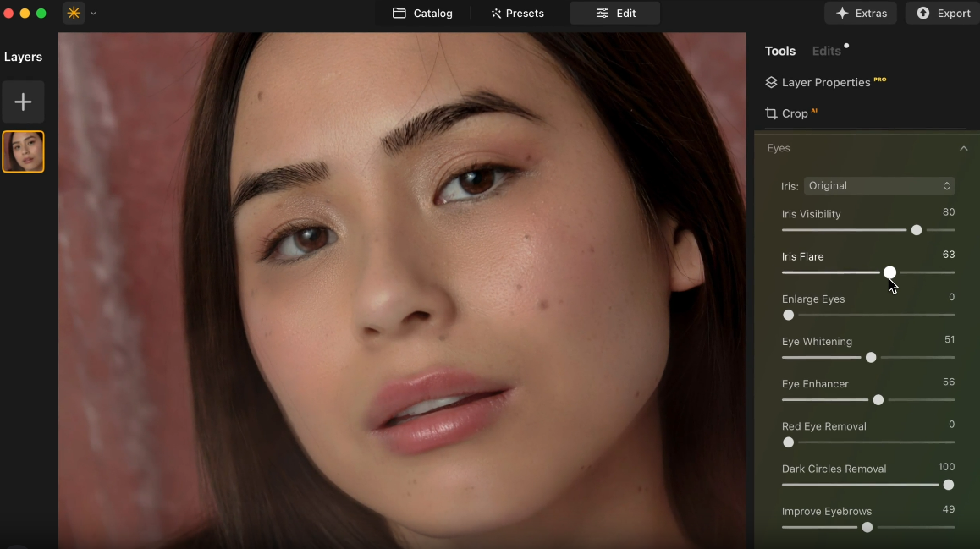Open the Catalog tab
980x549 pixels.
click(x=423, y=14)
